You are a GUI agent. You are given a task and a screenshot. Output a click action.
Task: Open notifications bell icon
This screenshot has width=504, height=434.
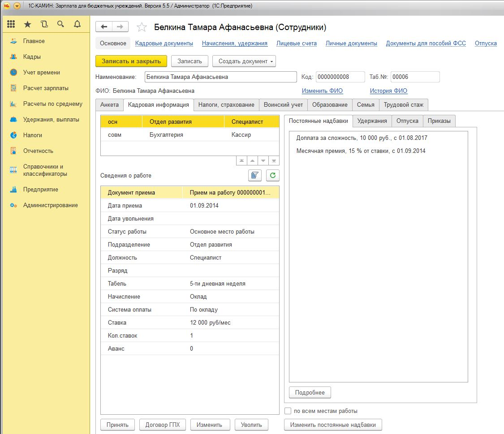coord(77,24)
